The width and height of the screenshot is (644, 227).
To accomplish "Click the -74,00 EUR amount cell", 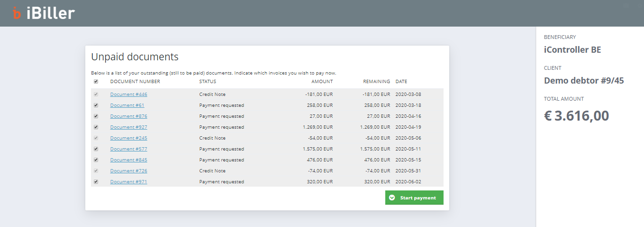I will click(320, 170).
